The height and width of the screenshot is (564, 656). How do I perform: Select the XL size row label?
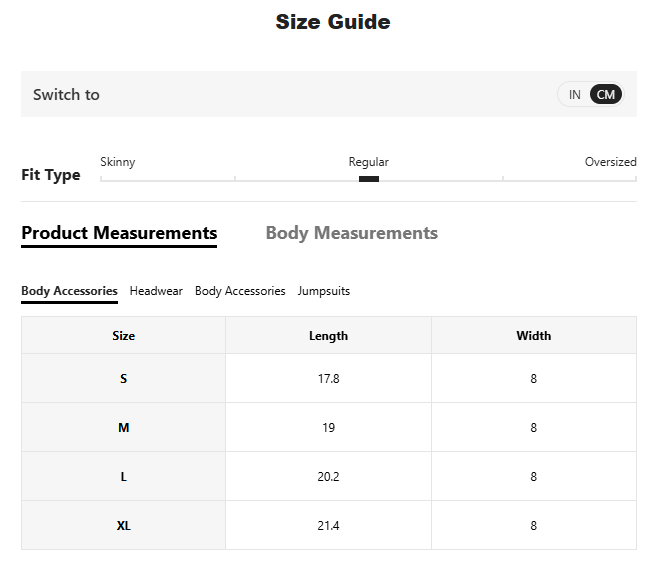pyautogui.click(x=123, y=526)
